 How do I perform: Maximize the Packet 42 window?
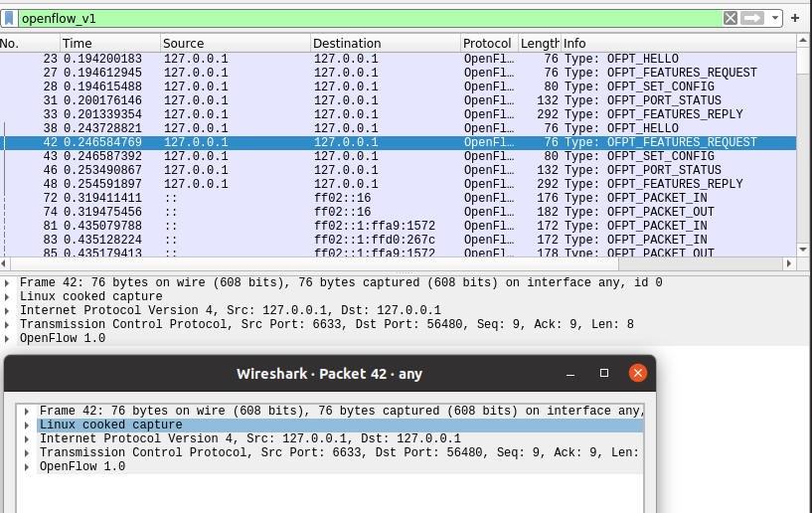(604, 373)
